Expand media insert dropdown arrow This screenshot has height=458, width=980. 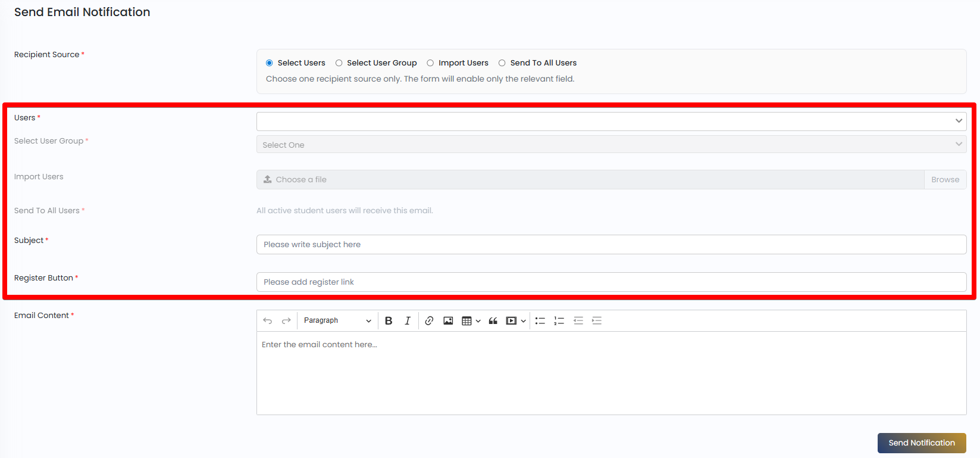click(x=523, y=321)
